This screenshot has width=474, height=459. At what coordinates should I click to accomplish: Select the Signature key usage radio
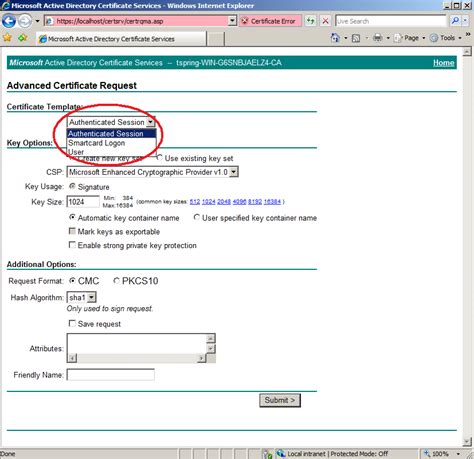[x=72, y=186]
